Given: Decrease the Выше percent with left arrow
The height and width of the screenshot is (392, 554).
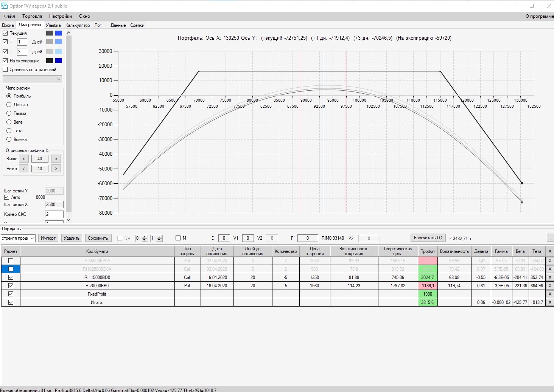Looking at the screenshot, I should pos(24,159).
